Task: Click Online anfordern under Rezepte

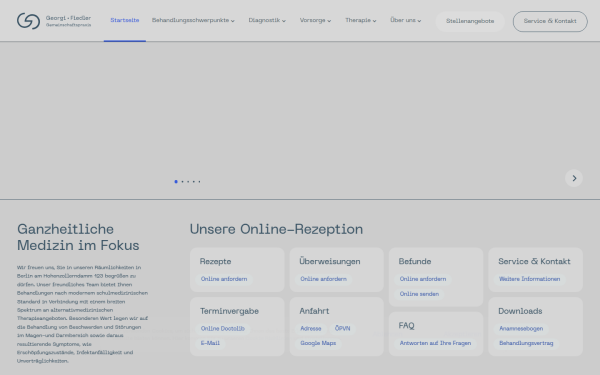Action: (x=224, y=279)
